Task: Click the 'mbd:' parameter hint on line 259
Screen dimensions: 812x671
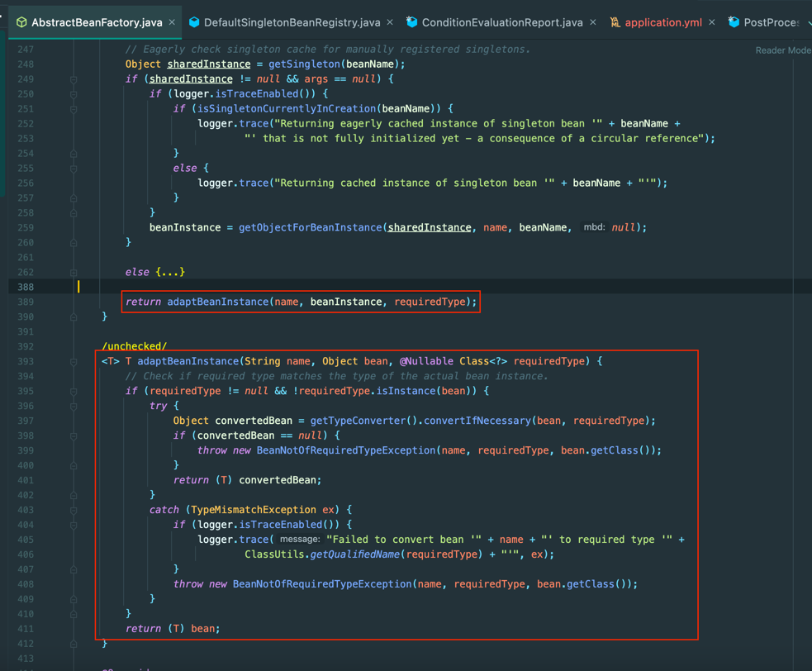Action: pyautogui.click(x=594, y=227)
